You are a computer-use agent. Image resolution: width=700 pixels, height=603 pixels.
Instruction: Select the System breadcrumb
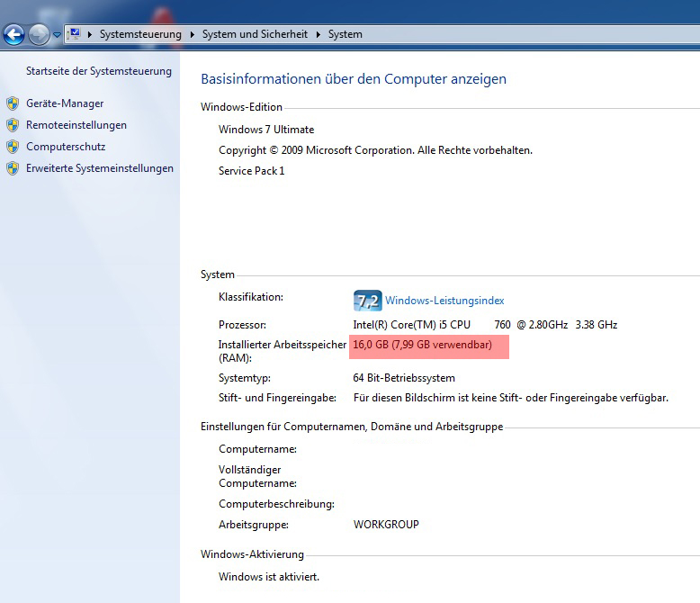[x=346, y=34]
